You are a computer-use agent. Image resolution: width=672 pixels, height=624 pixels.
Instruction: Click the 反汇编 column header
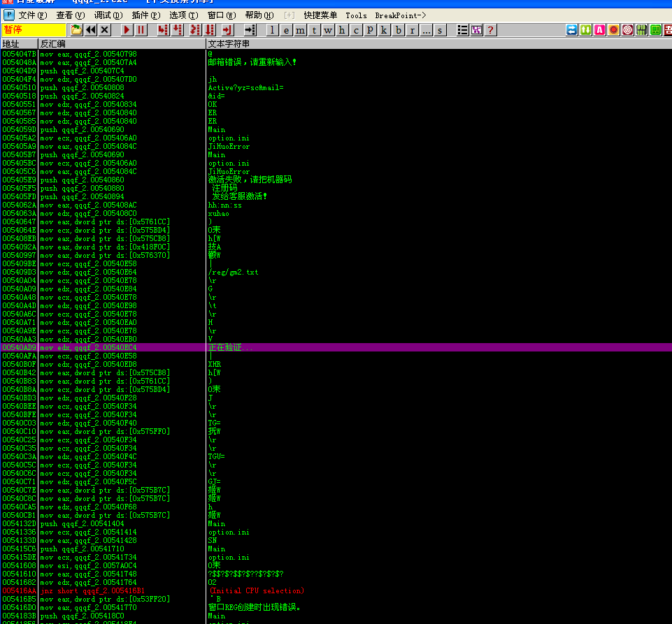pyautogui.click(x=122, y=44)
